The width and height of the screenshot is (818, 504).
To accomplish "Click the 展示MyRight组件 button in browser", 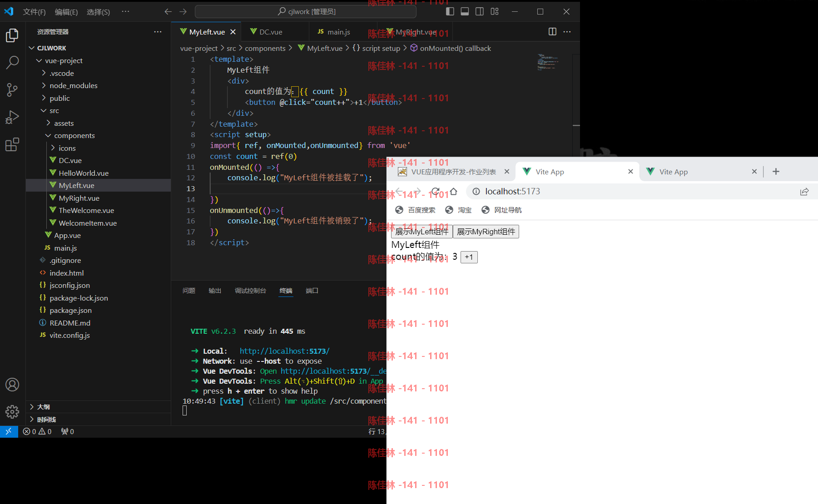I will [486, 232].
